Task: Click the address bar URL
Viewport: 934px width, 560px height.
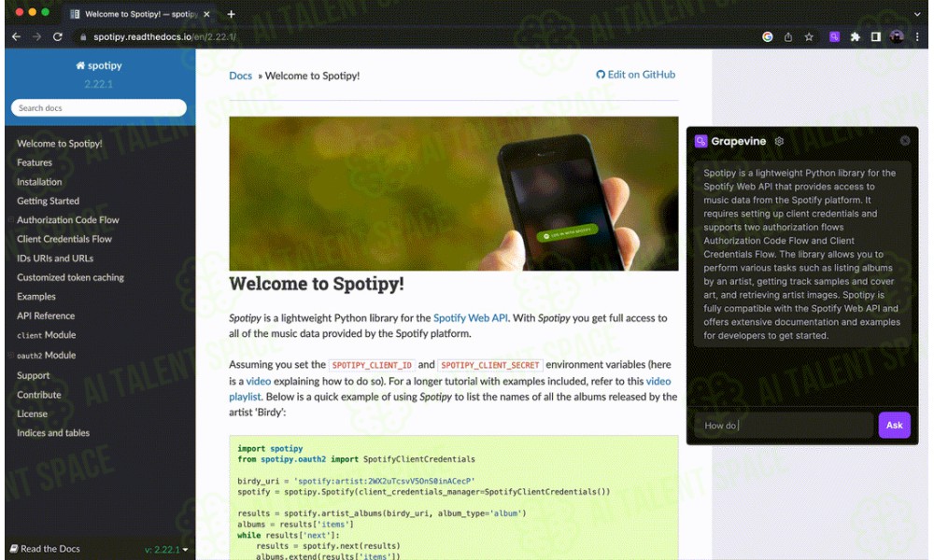Action: (x=164, y=37)
